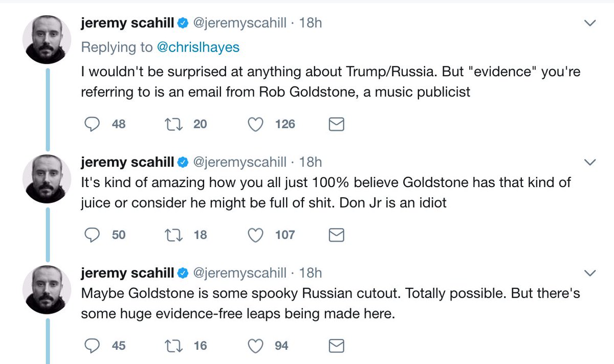Like the tweet with 126 likes

click(255, 124)
